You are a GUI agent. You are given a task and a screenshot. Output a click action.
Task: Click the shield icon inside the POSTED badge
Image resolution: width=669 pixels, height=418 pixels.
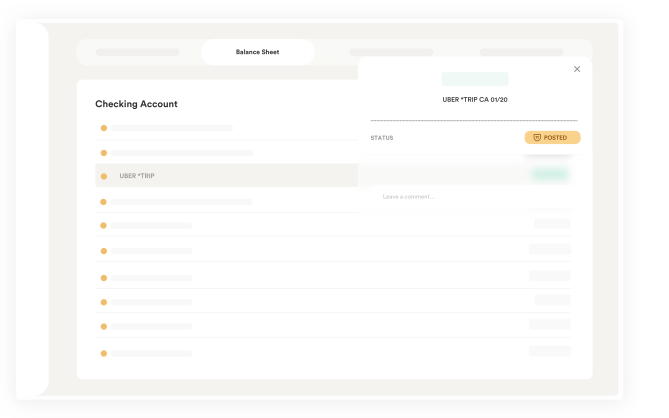pyautogui.click(x=537, y=137)
